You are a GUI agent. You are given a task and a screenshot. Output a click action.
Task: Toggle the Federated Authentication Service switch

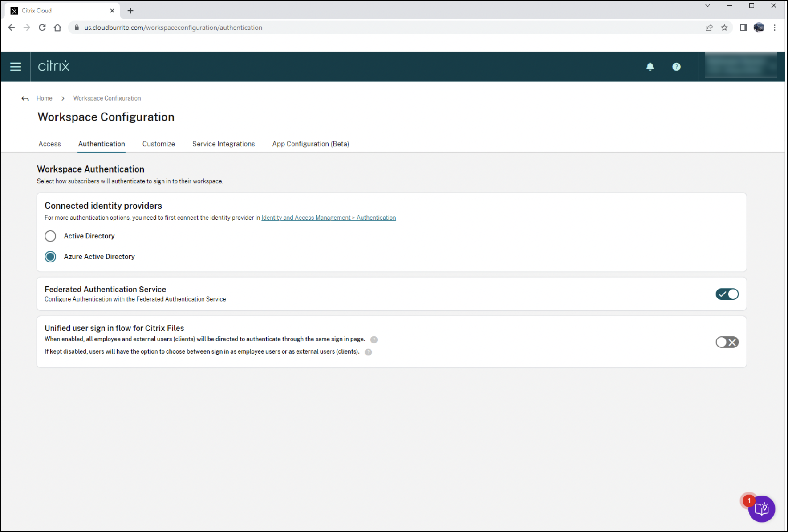click(x=727, y=294)
